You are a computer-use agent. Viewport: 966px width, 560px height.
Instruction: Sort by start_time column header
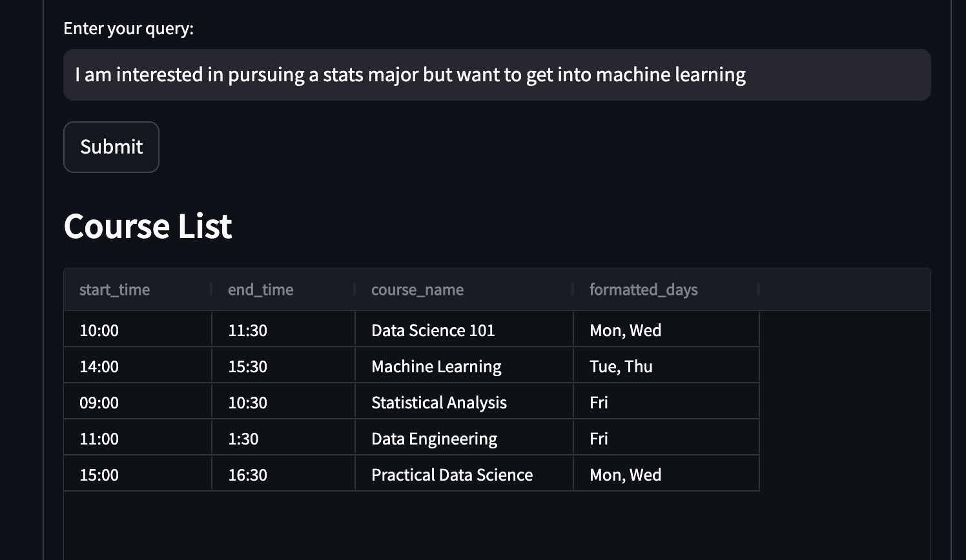tap(138, 290)
